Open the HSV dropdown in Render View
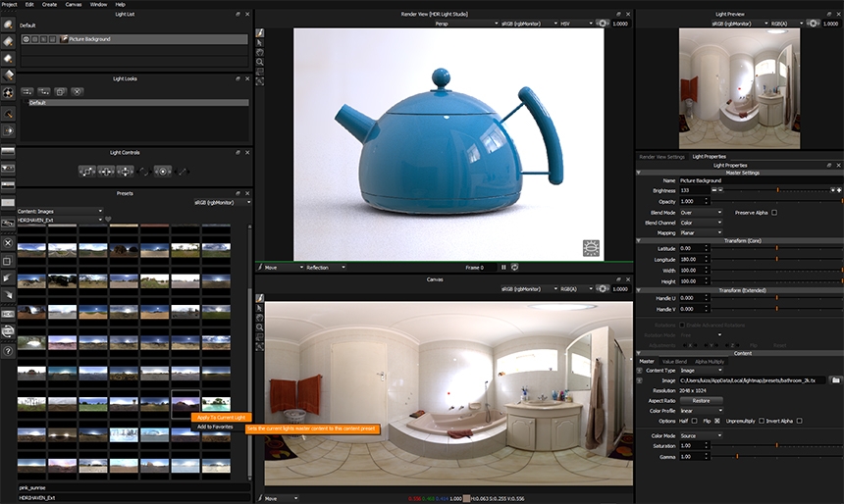This screenshot has width=844, height=504. pyautogui.click(x=576, y=24)
